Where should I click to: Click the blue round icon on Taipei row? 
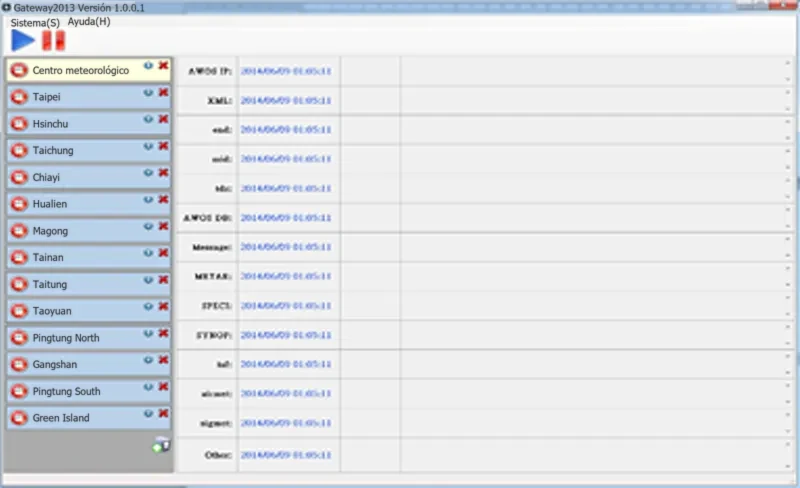[x=148, y=92]
